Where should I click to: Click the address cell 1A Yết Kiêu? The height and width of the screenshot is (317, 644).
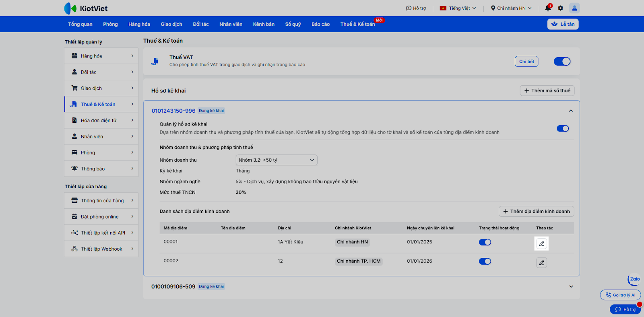coord(290,242)
